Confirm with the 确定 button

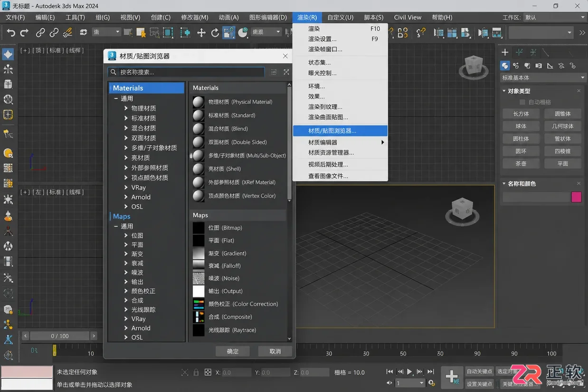(x=233, y=352)
